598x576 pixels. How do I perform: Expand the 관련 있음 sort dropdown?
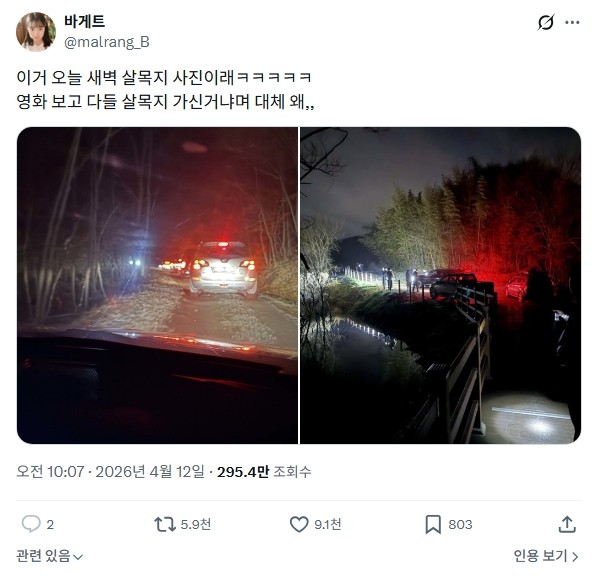point(50,556)
